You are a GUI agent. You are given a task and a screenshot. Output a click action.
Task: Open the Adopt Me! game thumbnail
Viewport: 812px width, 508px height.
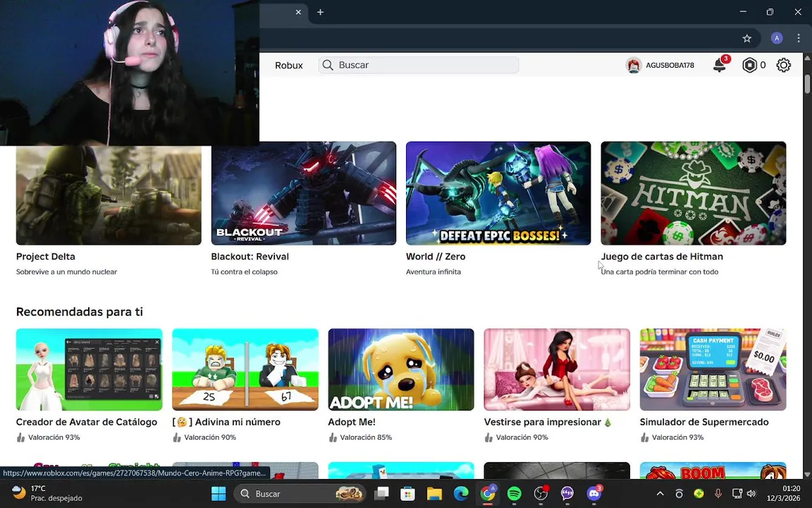point(401,370)
